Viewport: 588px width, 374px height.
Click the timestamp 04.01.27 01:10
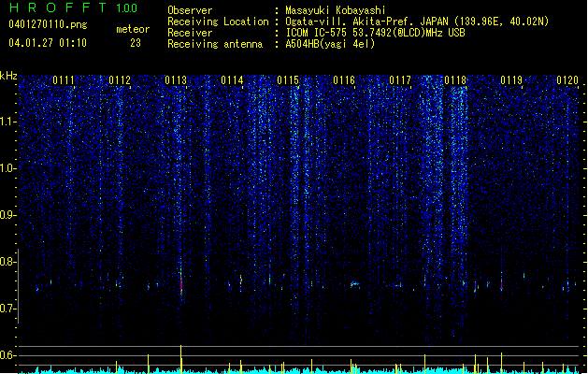(x=48, y=43)
